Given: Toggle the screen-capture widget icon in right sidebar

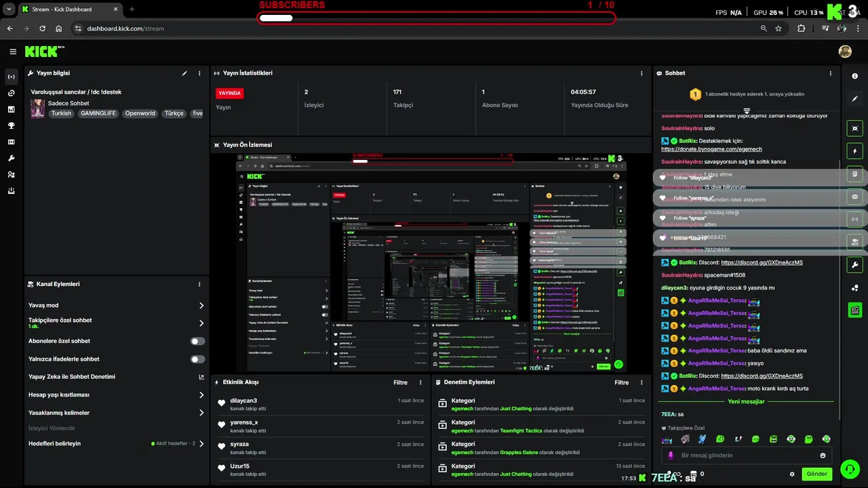Looking at the screenshot, I should (854, 128).
